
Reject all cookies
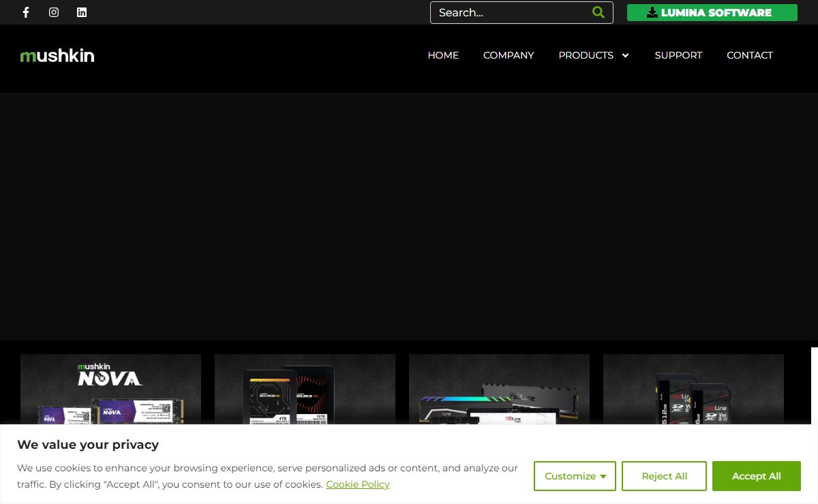tap(664, 476)
